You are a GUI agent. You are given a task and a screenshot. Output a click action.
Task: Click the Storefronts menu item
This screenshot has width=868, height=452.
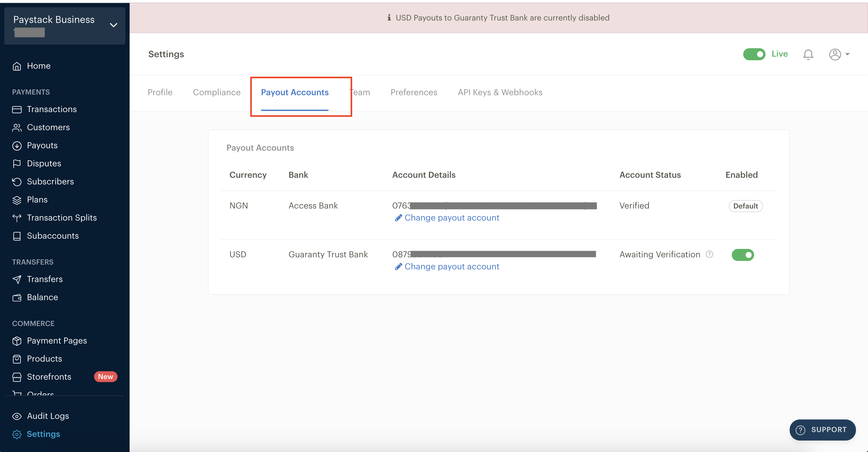(x=49, y=376)
